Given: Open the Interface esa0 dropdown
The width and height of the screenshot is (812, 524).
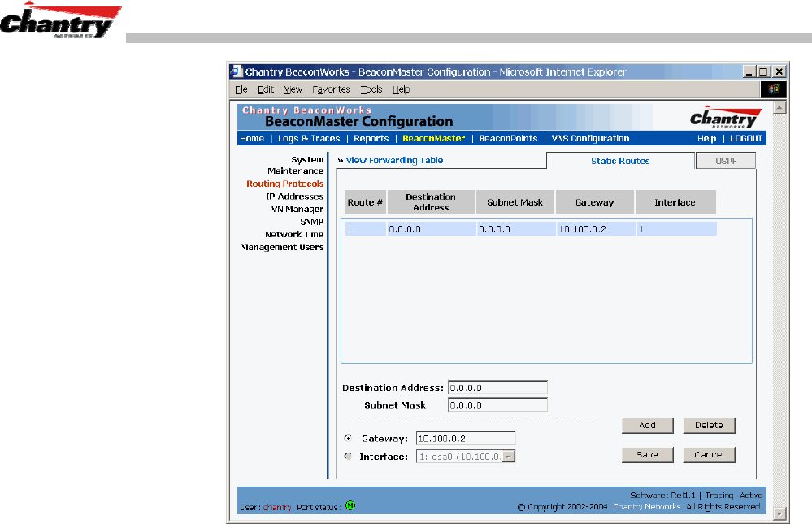Looking at the screenshot, I should pyautogui.click(x=509, y=457).
